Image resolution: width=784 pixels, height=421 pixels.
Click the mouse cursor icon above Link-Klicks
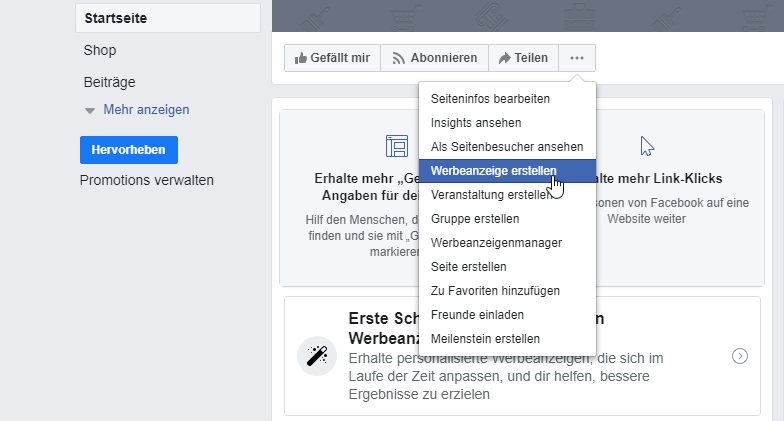click(x=647, y=146)
